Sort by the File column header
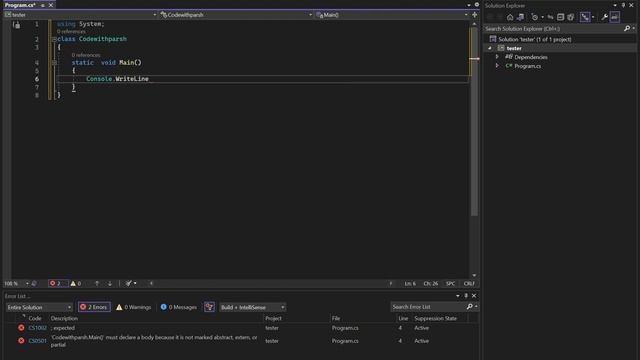Viewport: 640px width, 360px height. 336,318
